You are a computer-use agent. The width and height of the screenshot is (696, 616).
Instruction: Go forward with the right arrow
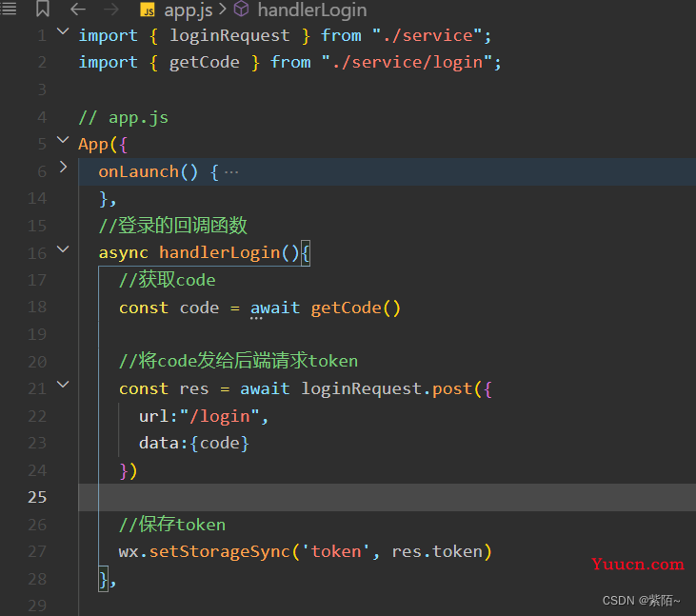[111, 9]
